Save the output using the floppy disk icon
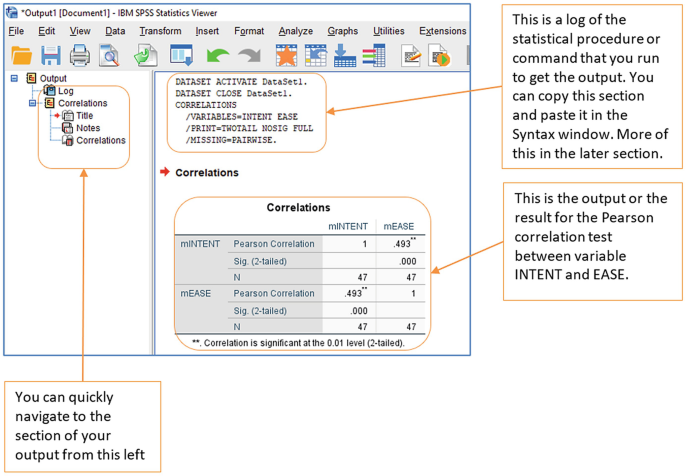685x476 pixels. [51, 56]
